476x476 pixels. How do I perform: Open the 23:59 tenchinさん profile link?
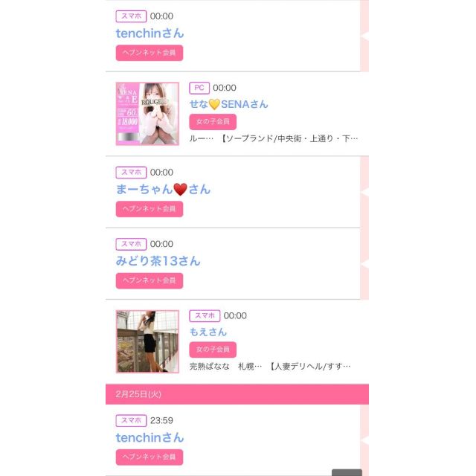pyautogui.click(x=149, y=437)
